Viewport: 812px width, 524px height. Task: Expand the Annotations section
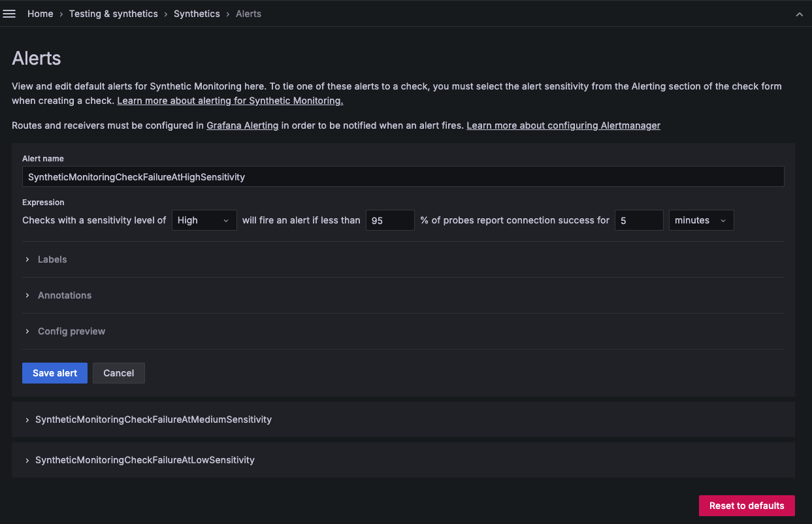(65, 295)
